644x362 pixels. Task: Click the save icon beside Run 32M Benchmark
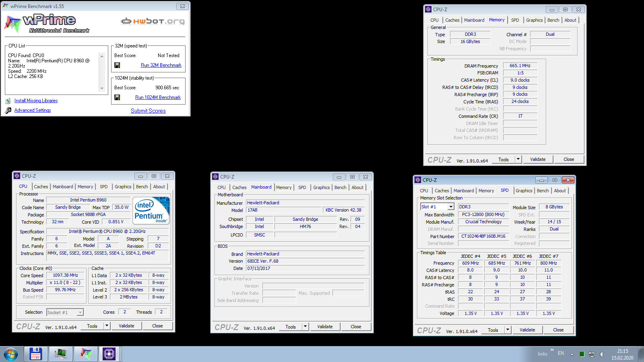(117, 65)
